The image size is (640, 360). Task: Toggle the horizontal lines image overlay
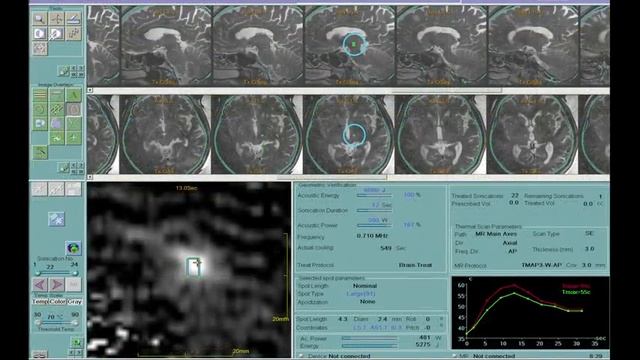40,95
